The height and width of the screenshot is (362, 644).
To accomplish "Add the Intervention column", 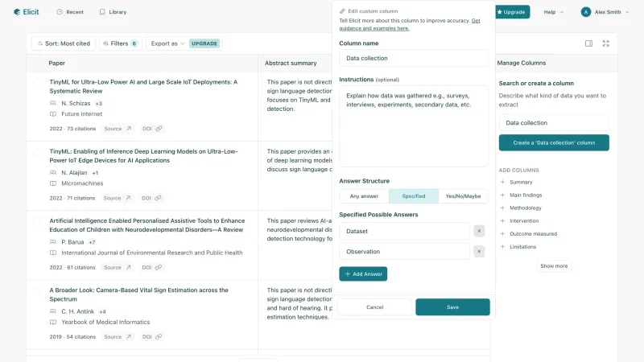I will point(519,220).
